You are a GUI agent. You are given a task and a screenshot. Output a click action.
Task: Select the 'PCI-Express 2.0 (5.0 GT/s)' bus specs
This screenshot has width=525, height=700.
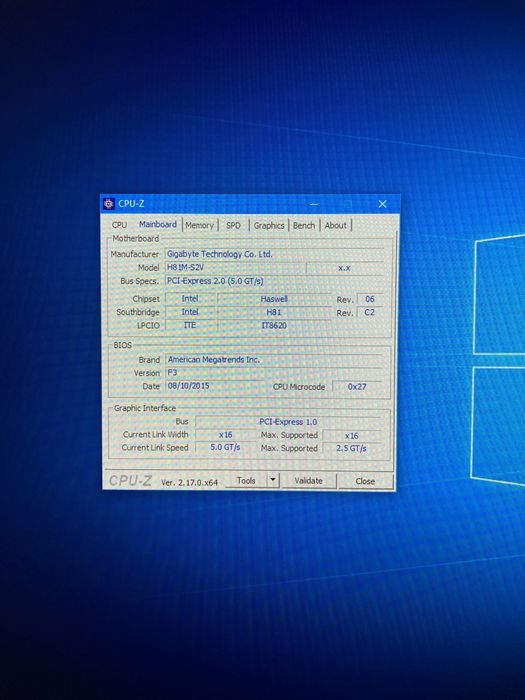pos(274,281)
